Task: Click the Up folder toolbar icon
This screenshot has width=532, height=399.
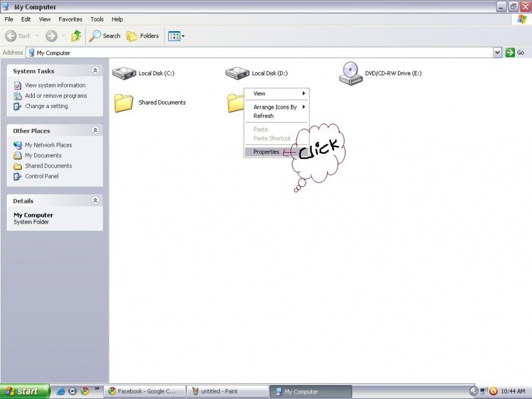Action: click(76, 36)
